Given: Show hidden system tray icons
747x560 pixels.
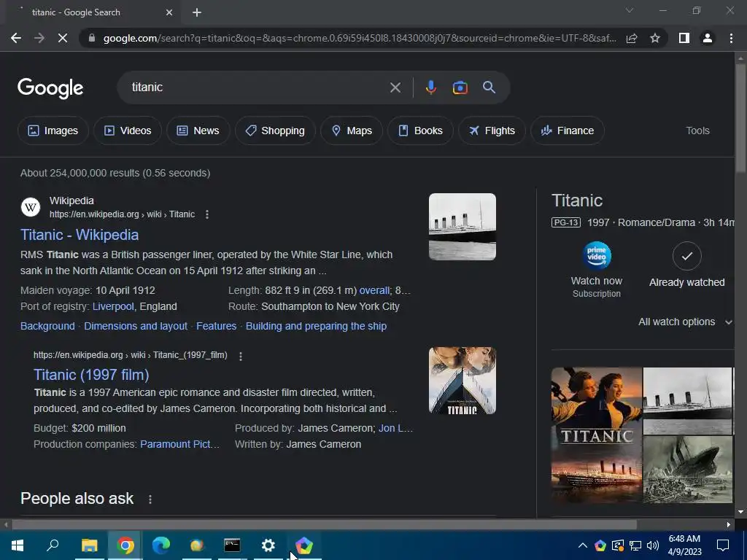Looking at the screenshot, I should pos(582,545).
